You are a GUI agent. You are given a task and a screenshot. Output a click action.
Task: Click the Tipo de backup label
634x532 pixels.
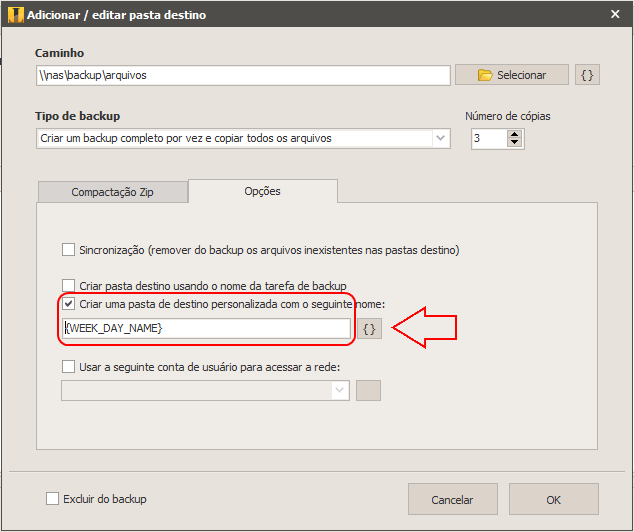click(x=77, y=116)
